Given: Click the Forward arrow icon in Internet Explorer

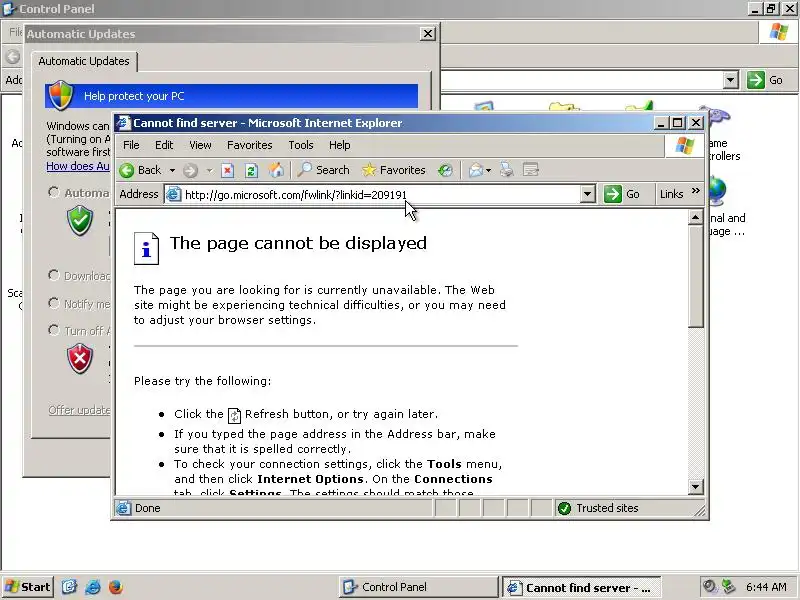Looking at the screenshot, I should pyautogui.click(x=190, y=170).
